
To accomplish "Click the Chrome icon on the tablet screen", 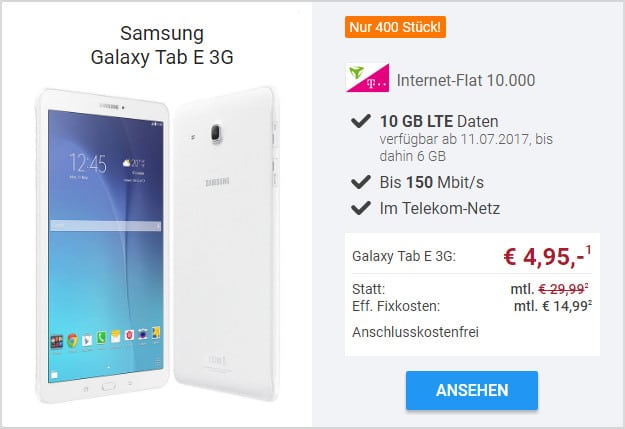I will pyautogui.click(x=72, y=340).
